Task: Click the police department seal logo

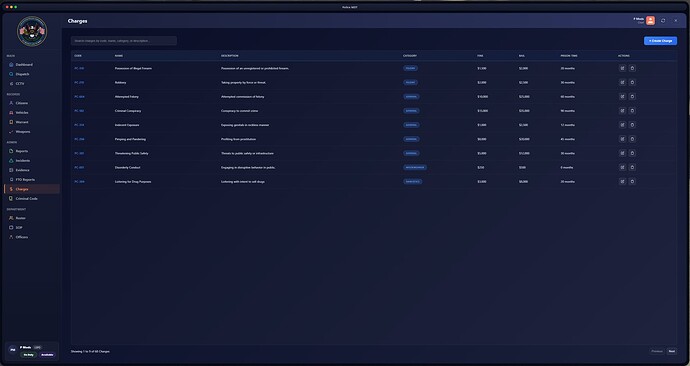Action: tap(32, 31)
